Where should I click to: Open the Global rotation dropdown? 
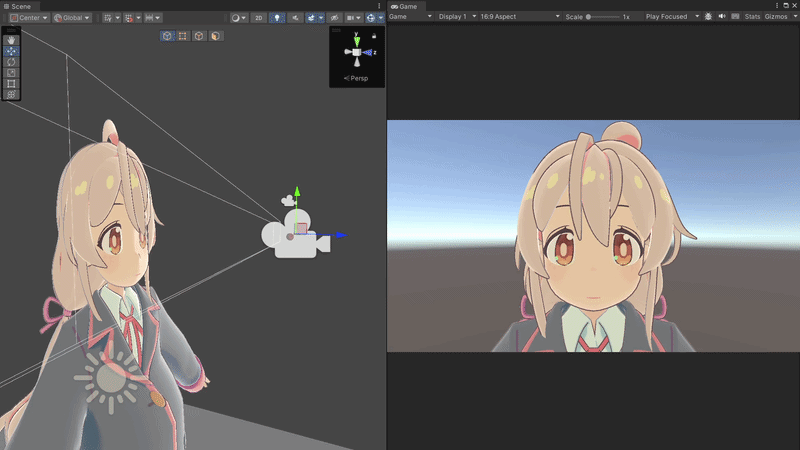pyautogui.click(x=72, y=18)
